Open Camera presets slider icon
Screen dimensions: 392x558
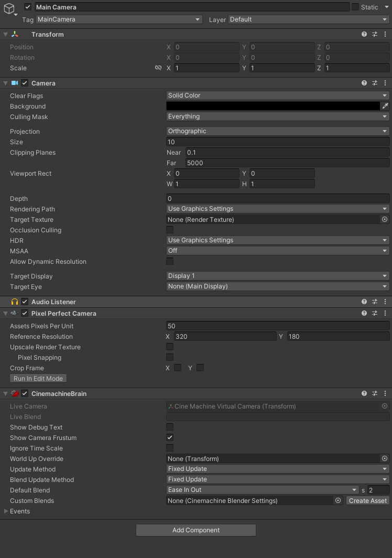[x=375, y=83]
